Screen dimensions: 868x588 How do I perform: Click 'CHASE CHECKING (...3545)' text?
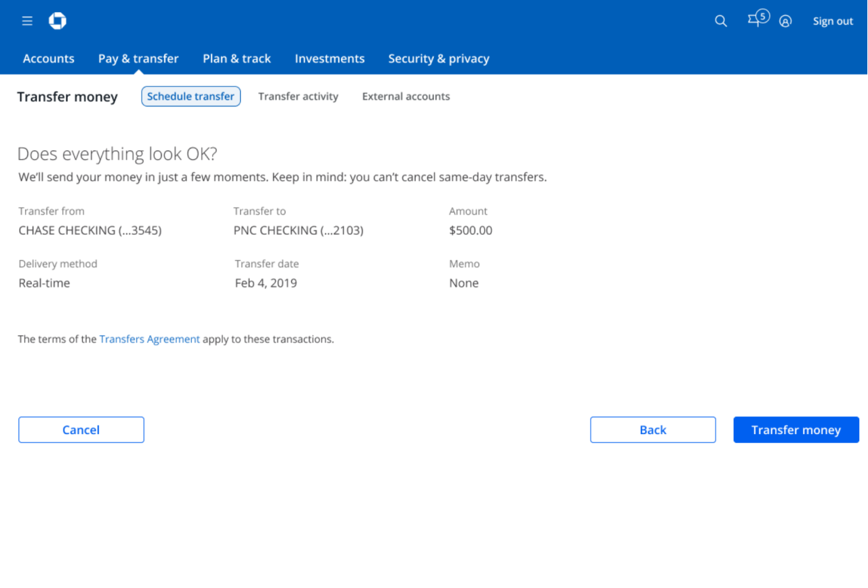pyautogui.click(x=90, y=231)
